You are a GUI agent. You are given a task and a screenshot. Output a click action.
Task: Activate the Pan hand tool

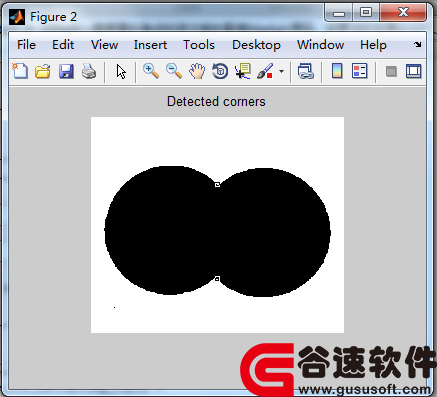point(197,71)
